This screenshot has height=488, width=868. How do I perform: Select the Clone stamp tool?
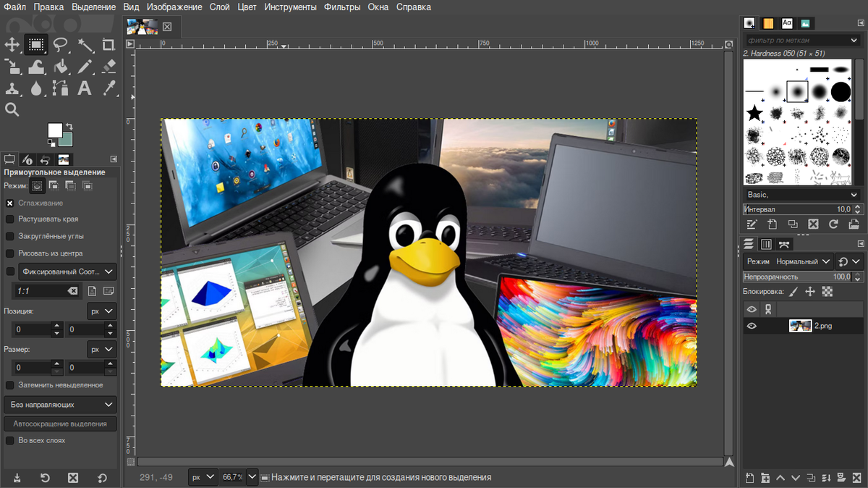pyautogui.click(x=12, y=88)
